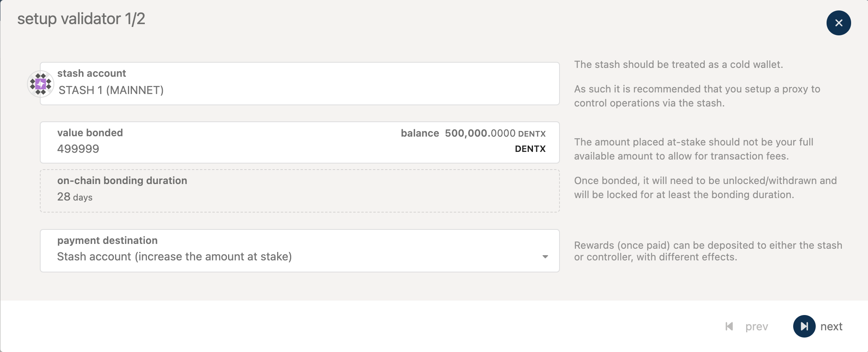Screen dimensions: 868x352
Task: Click the DENTX unit selector
Action: [530, 149]
